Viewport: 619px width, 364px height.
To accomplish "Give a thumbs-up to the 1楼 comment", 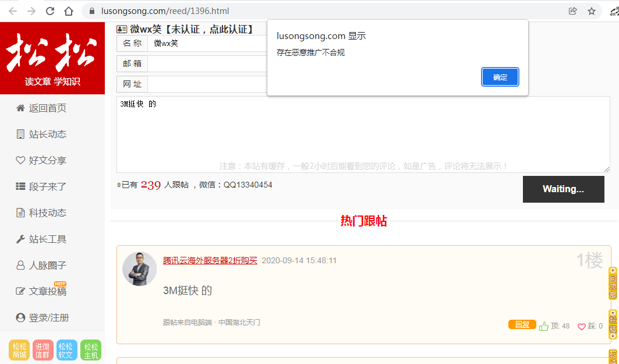I will [544, 326].
